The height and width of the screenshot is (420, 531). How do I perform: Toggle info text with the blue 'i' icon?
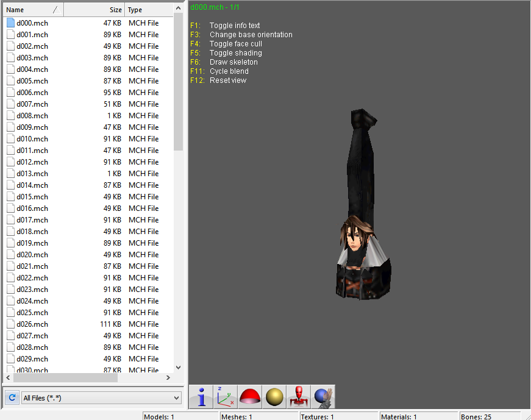pyautogui.click(x=201, y=397)
